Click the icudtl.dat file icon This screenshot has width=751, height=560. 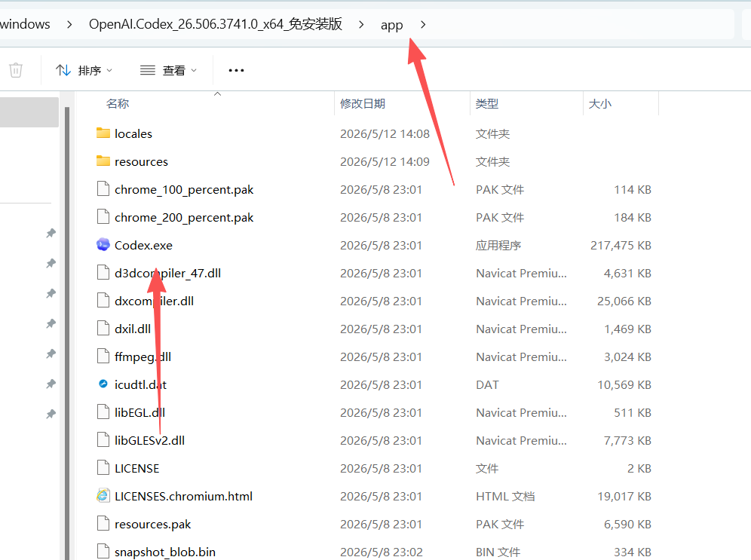click(x=103, y=384)
